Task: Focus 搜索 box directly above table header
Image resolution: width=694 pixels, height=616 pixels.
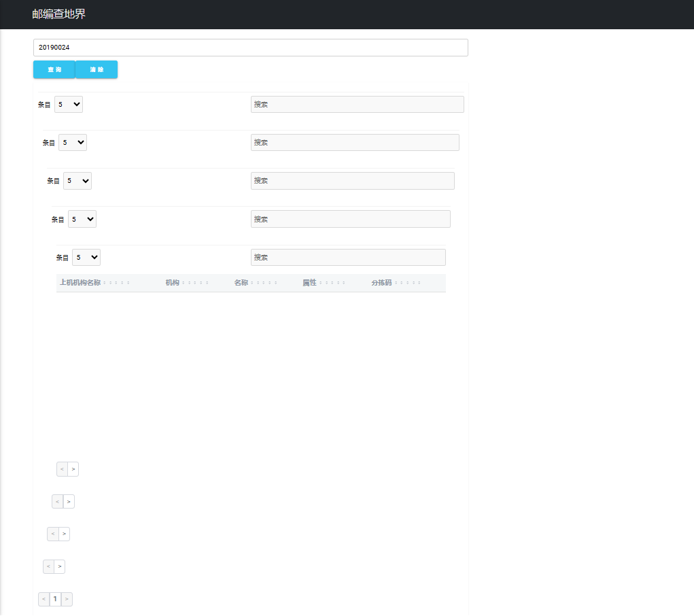Action: [x=348, y=257]
